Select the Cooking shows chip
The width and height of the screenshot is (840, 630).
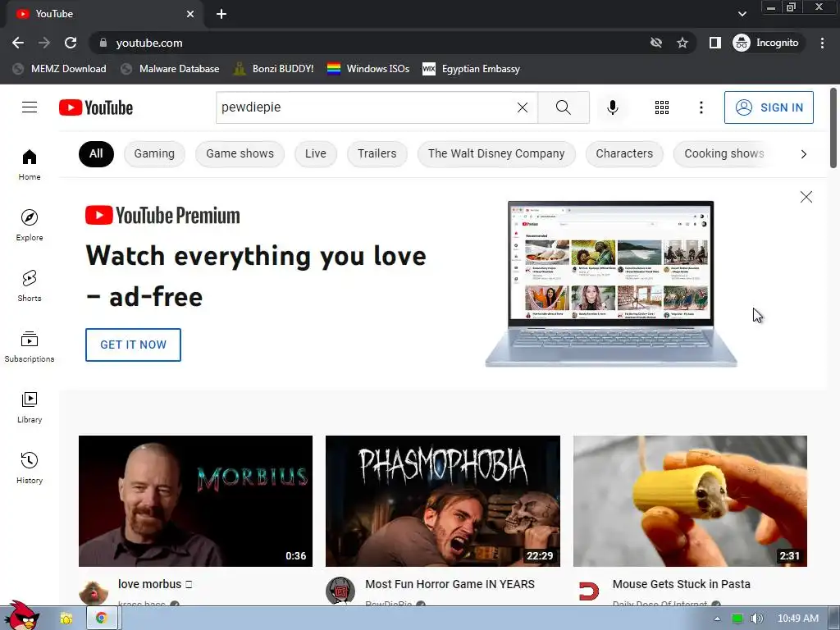[x=724, y=153]
